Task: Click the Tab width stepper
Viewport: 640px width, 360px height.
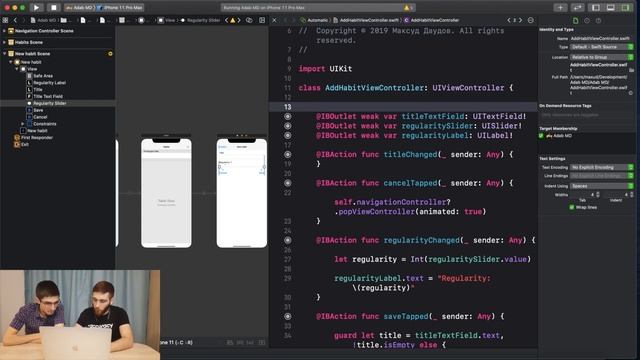Action: tap(598, 195)
